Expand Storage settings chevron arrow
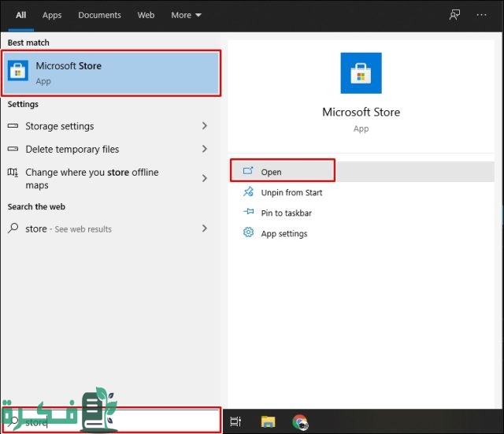This screenshot has width=504, height=434. click(205, 126)
